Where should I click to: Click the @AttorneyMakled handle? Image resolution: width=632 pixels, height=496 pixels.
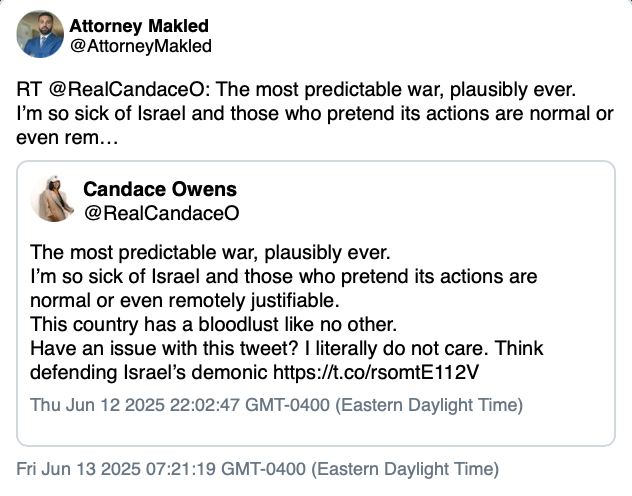click(x=140, y=46)
